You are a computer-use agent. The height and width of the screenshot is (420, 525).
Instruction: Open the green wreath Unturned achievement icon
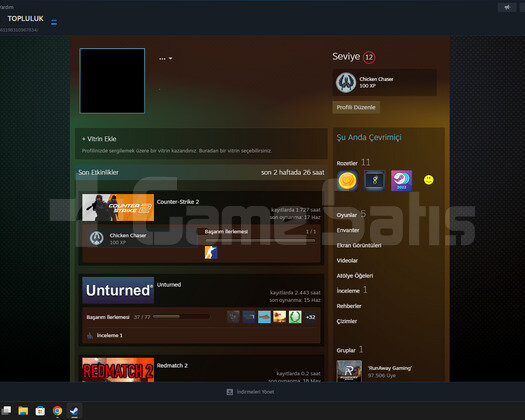(x=295, y=317)
